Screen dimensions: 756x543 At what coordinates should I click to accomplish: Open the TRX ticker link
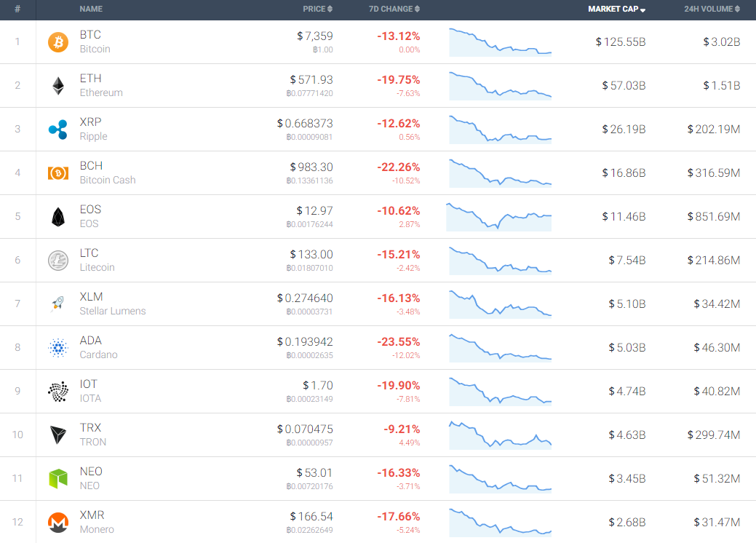coord(91,428)
